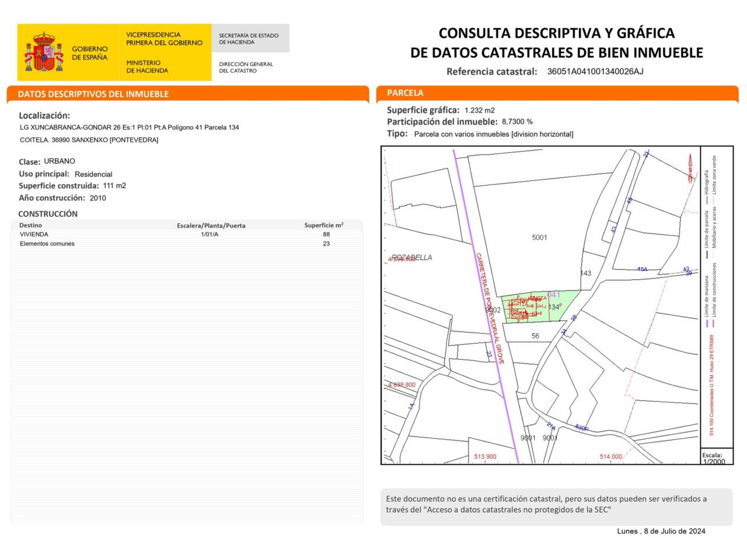Click the coordinate label '4,698,800' on map
This screenshot has height=560, width=747.
pos(402,385)
